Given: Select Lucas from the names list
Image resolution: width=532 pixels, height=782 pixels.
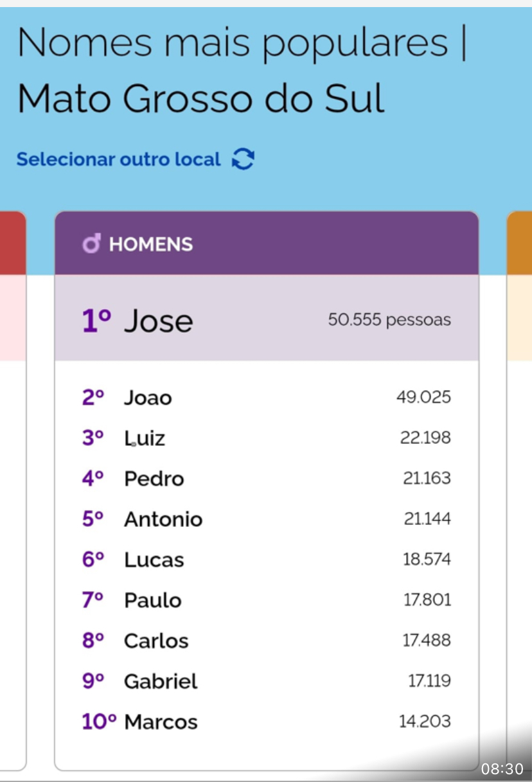Looking at the screenshot, I should (154, 560).
